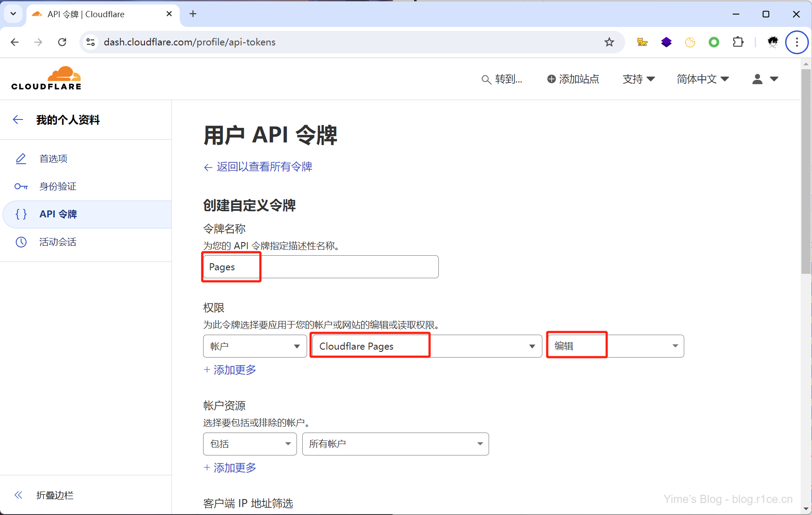Bookmark this page with star icon
The height and width of the screenshot is (515, 812).
tap(609, 42)
